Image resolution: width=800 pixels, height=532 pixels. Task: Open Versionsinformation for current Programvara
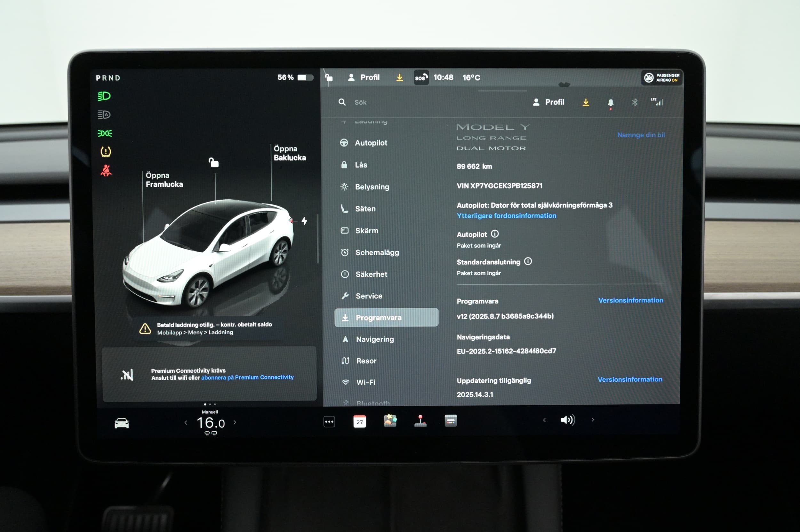630,300
